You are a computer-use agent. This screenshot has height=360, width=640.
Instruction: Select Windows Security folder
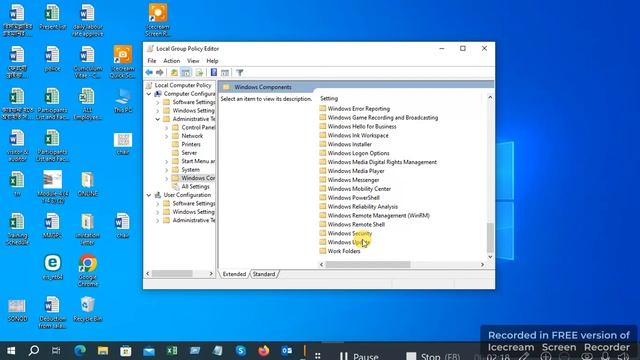350,233
